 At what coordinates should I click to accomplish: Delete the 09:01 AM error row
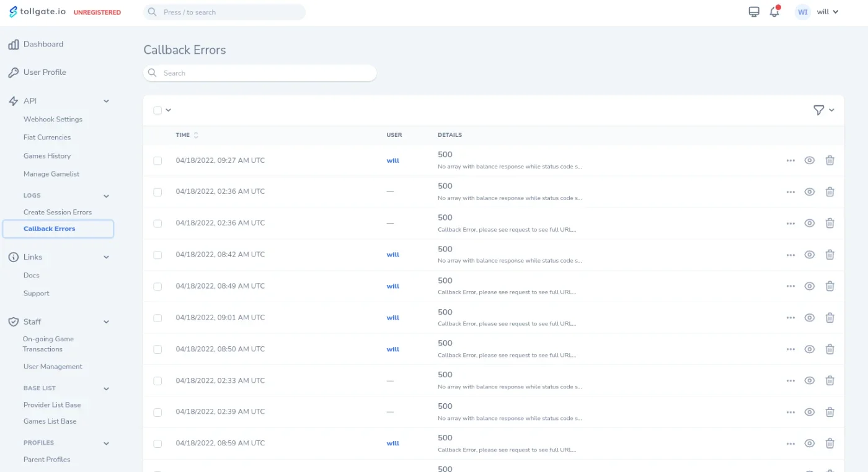tap(830, 318)
